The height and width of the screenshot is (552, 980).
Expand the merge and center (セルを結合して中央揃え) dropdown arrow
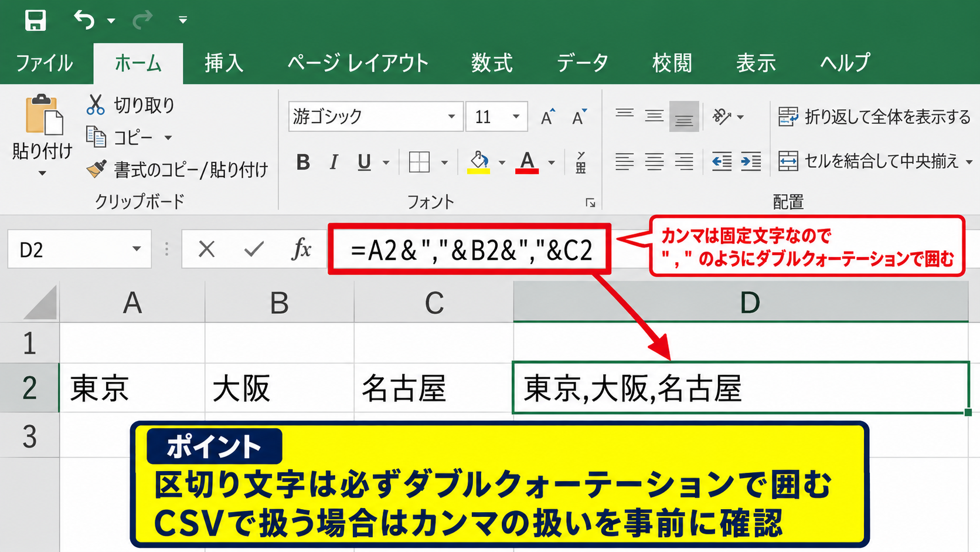tap(969, 161)
